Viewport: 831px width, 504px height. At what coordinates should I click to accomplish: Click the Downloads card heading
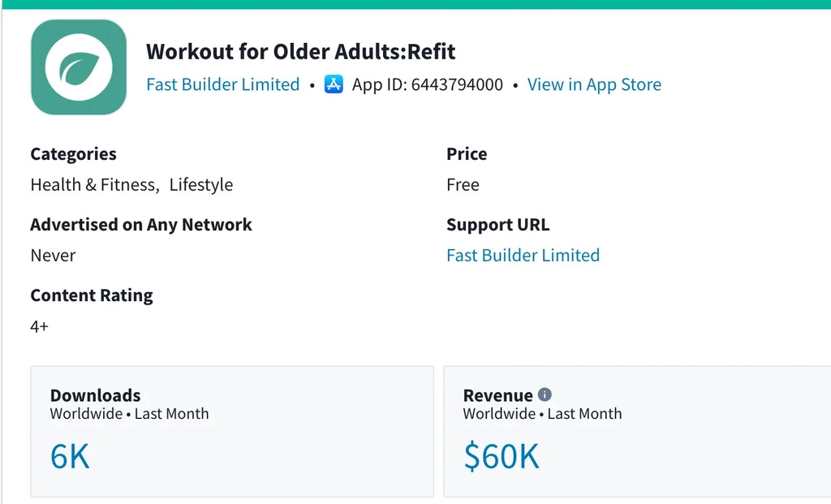point(95,395)
